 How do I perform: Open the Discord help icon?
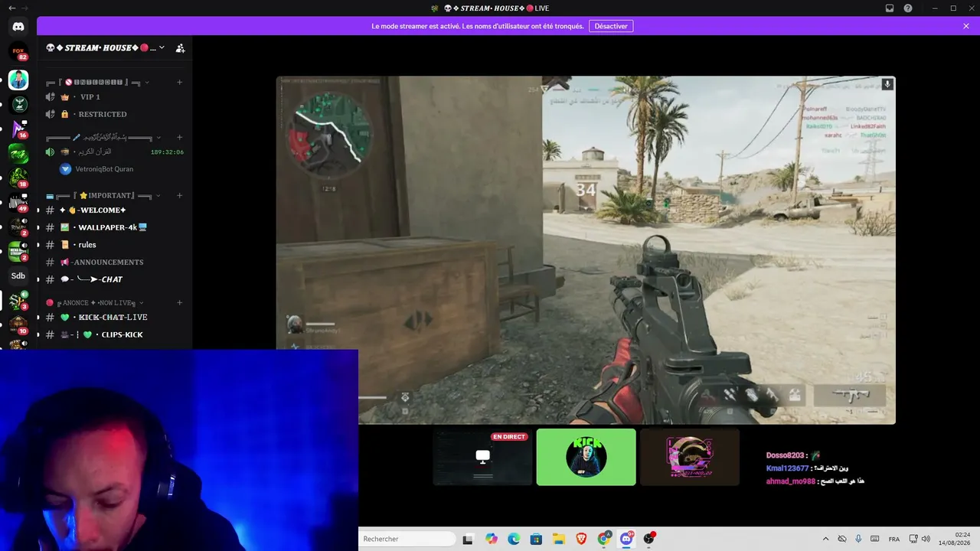click(x=908, y=8)
